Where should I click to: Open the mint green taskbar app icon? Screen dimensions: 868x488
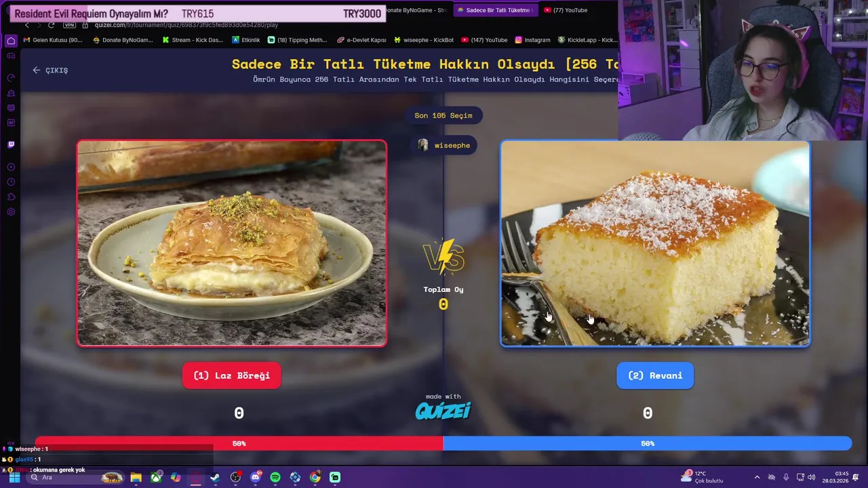(335, 477)
